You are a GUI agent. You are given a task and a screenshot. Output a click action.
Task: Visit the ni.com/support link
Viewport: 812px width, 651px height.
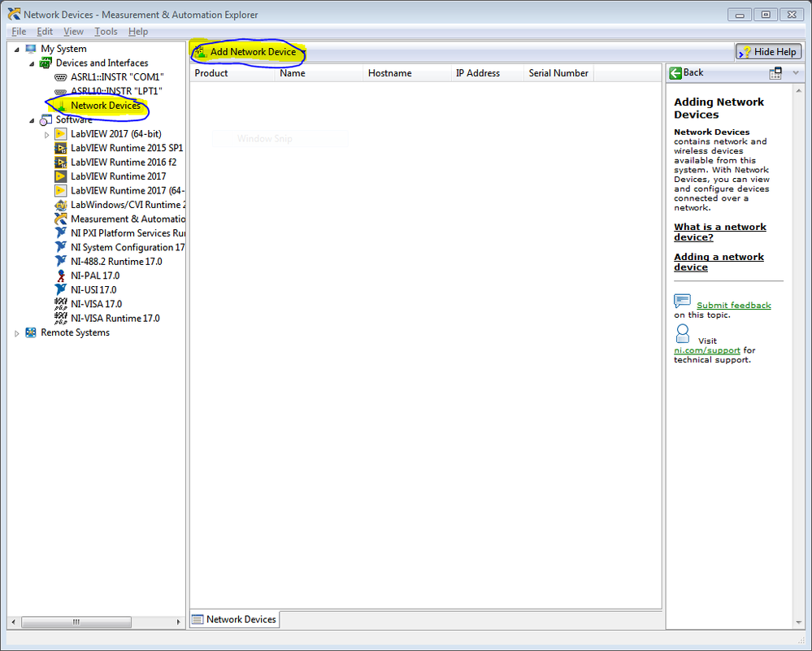[707, 350]
